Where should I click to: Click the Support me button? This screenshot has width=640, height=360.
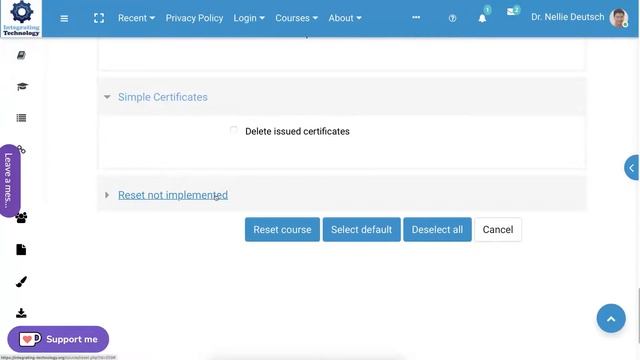pyautogui.click(x=58, y=339)
